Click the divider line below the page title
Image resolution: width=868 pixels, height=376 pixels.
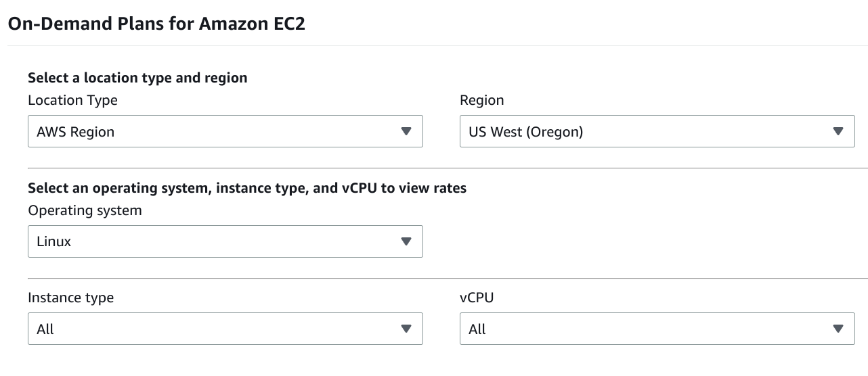pos(433,46)
